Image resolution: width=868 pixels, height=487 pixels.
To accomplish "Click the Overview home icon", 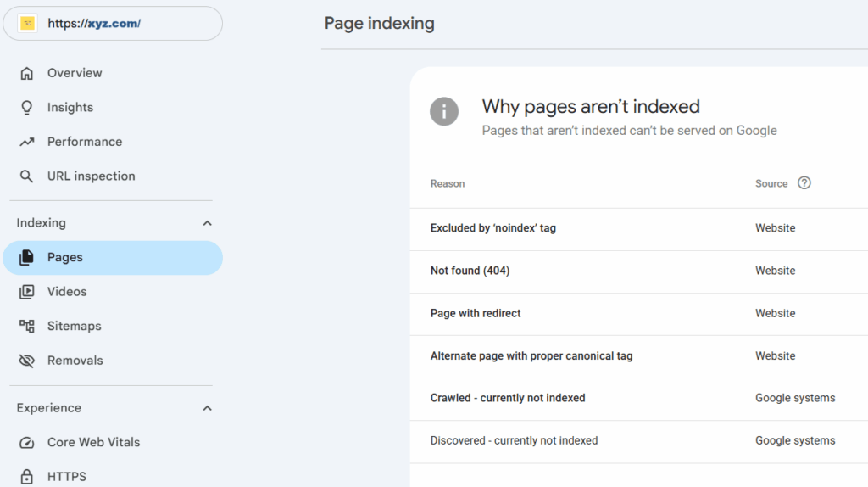I will click(26, 73).
